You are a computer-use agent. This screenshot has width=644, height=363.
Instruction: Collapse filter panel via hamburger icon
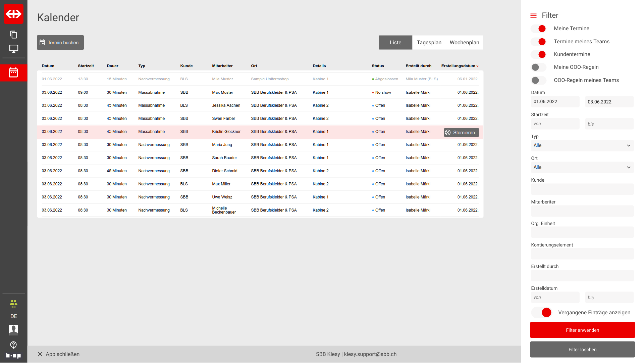click(533, 15)
